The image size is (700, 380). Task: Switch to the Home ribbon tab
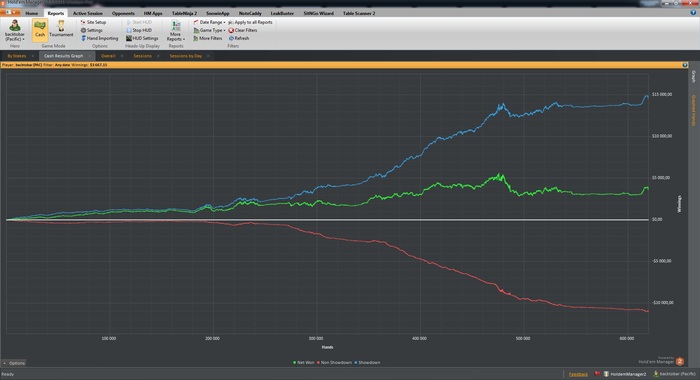[x=31, y=13]
